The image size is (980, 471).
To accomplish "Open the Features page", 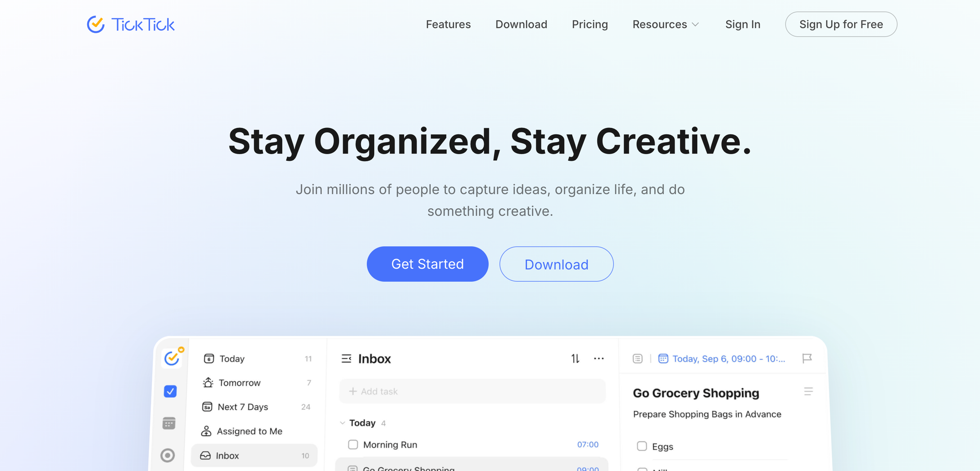I will (448, 24).
